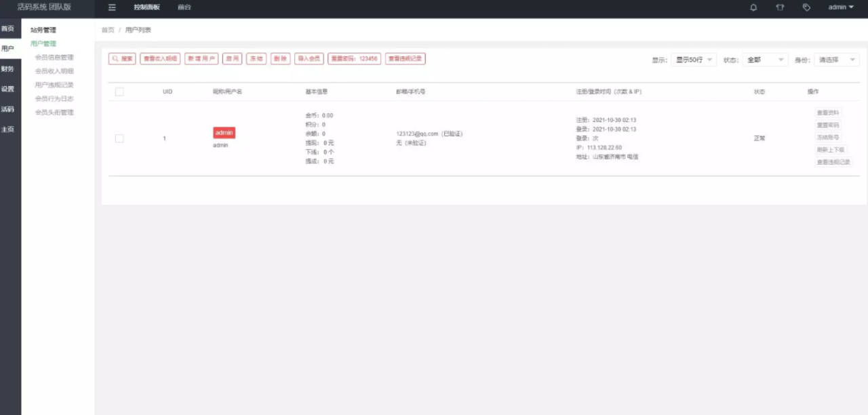The width and height of the screenshot is (868, 415).
Task: Click 冻结账号 in the admin row
Action: tap(829, 138)
